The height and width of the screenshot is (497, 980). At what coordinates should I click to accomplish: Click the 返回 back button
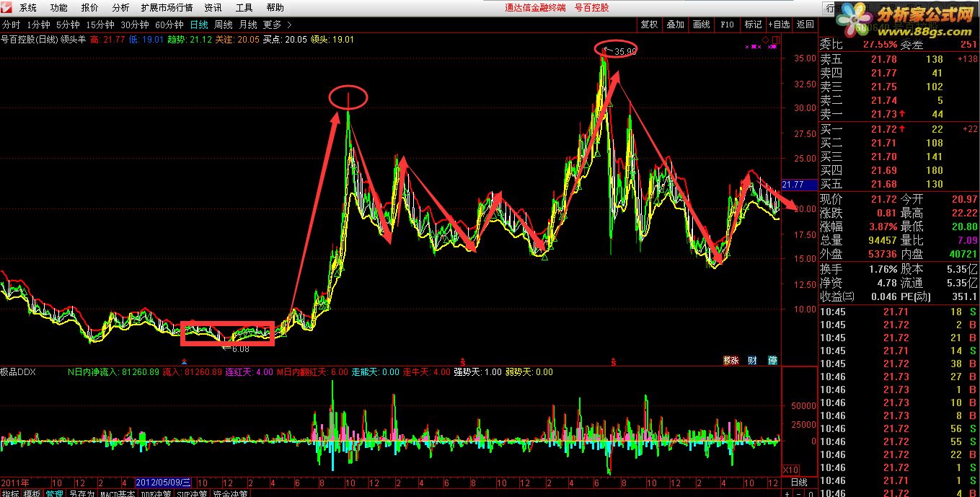805,25
